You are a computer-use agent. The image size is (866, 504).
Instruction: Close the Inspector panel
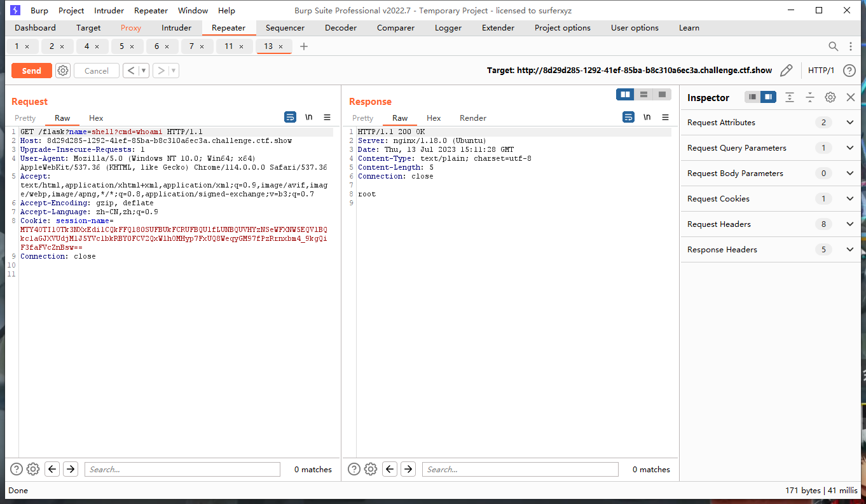pos(851,97)
